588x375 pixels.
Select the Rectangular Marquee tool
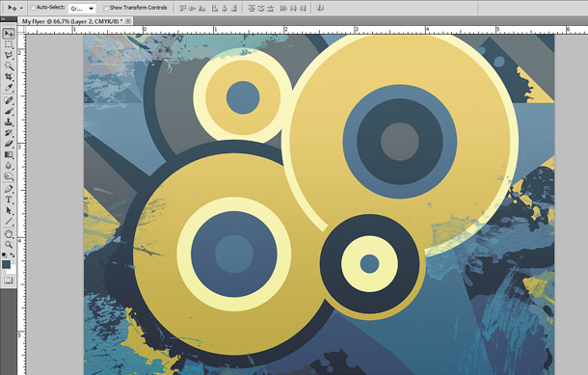point(9,44)
